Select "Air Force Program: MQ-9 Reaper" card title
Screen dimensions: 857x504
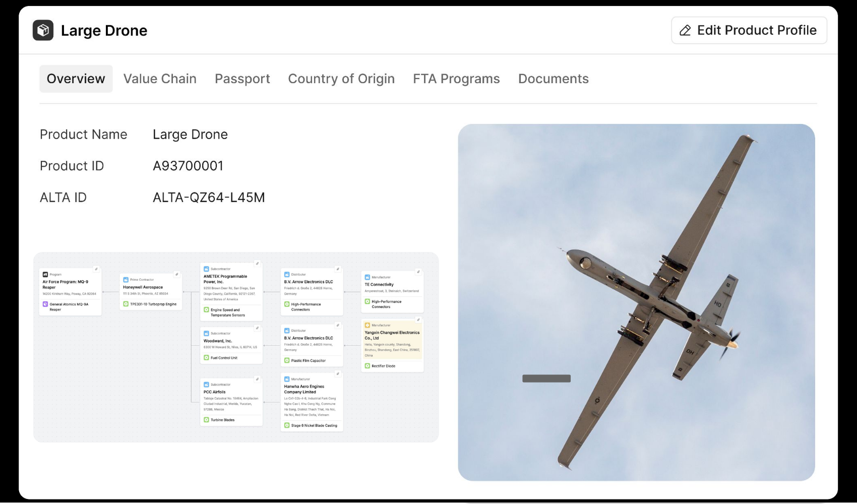click(65, 285)
